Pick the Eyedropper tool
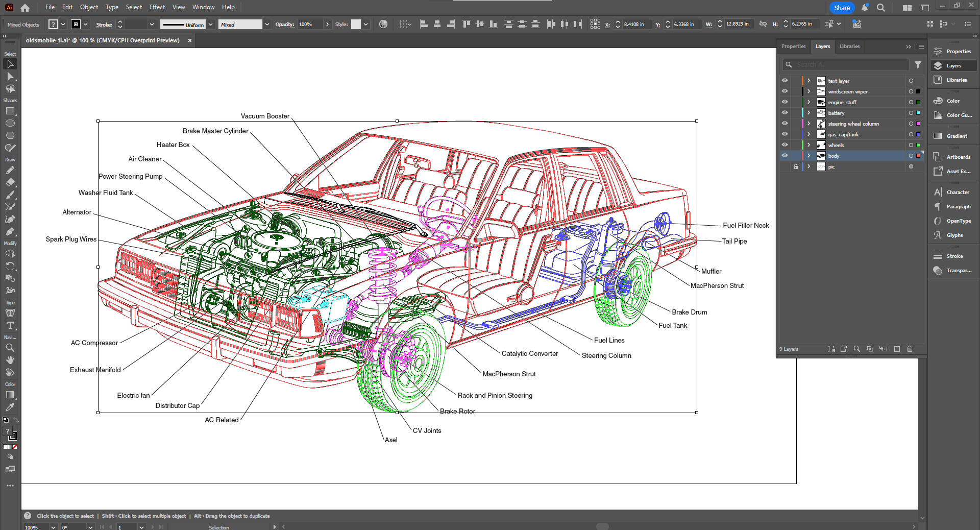 click(10, 407)
